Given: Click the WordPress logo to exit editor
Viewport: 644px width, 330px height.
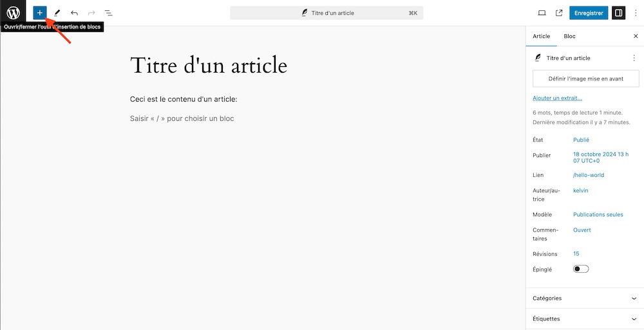Looking at the screenshot, I should point(13,13).
